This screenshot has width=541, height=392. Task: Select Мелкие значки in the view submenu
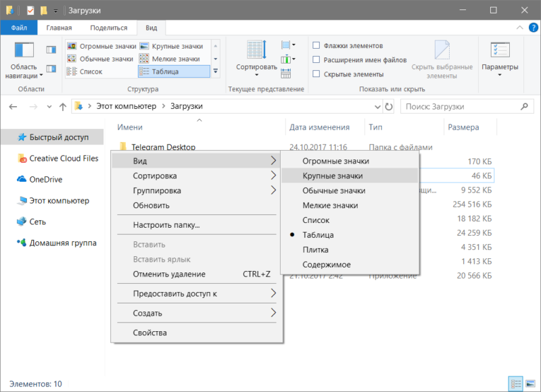tap(350, 205)
